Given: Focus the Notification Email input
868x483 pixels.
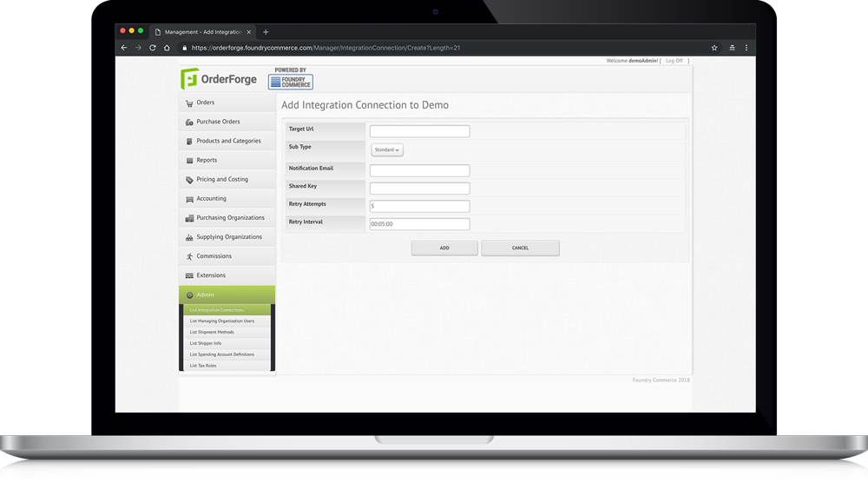Looking at the screenshot, I should coord(419,170).
